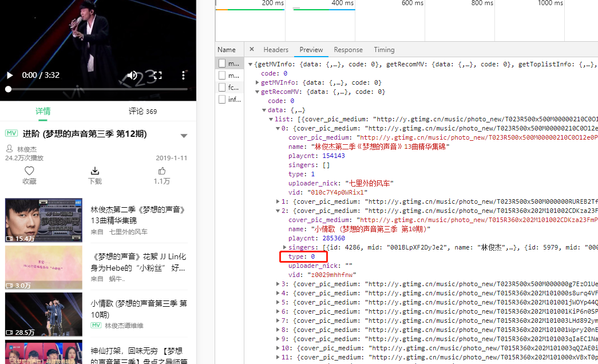The height and width of the screenshot is (364, 598).
Task: Switch to the 详情 tab
Action: [x=43, y=111]
